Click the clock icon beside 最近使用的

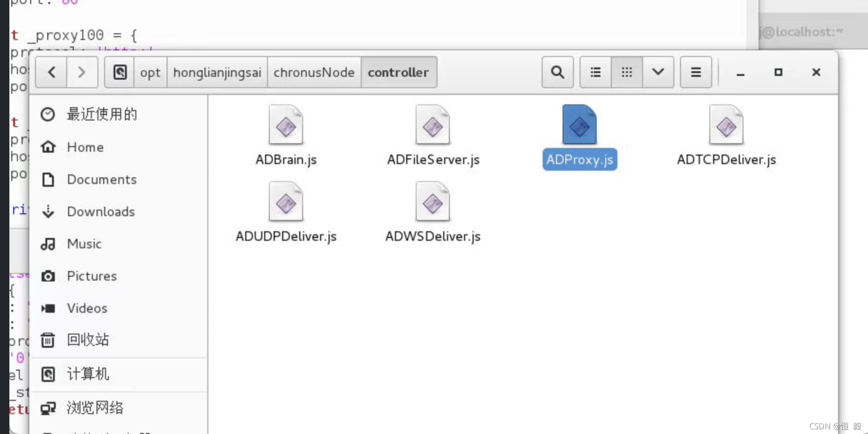pyautogui.click(x=48, y=114)
